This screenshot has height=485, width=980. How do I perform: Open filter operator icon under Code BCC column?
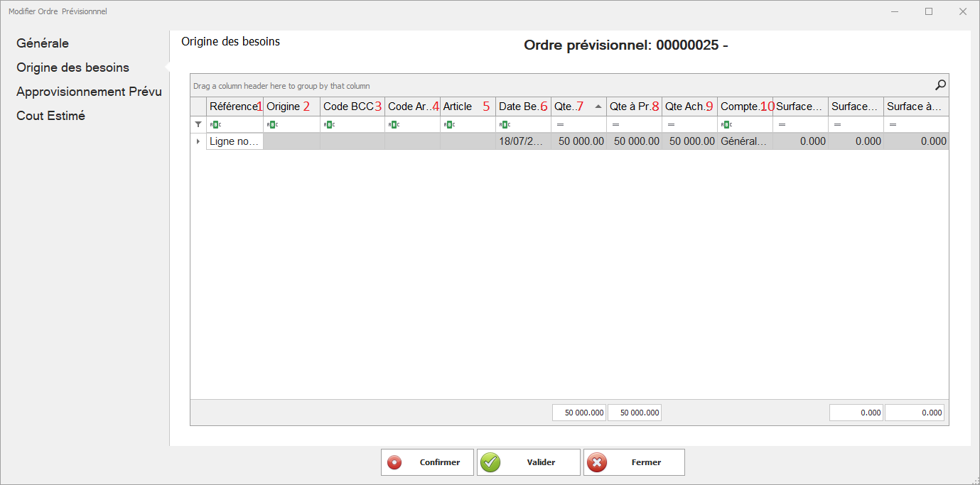click(328, 124)
